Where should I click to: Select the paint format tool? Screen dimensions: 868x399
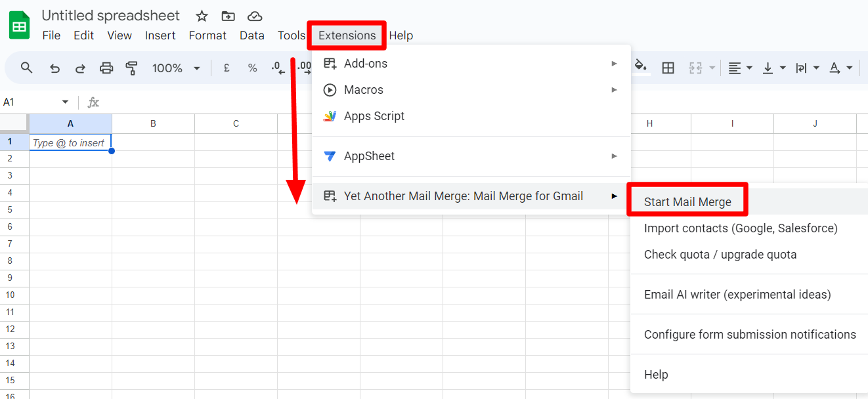[132, 68]
